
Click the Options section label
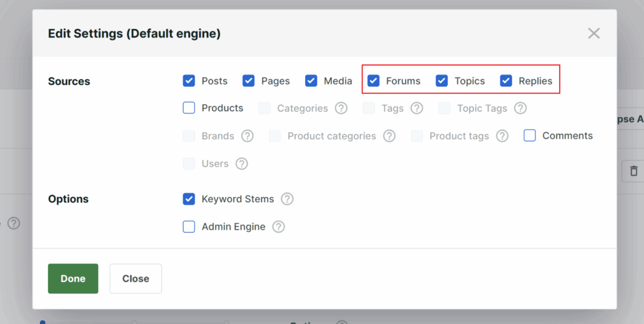pos(68,199)
